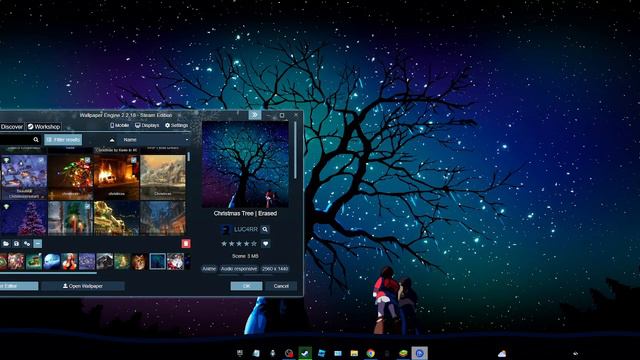Toggle checkbox on snowy village wallpaper
The height and width of the screenshot is (360, 640).
(x=41, y=160)
